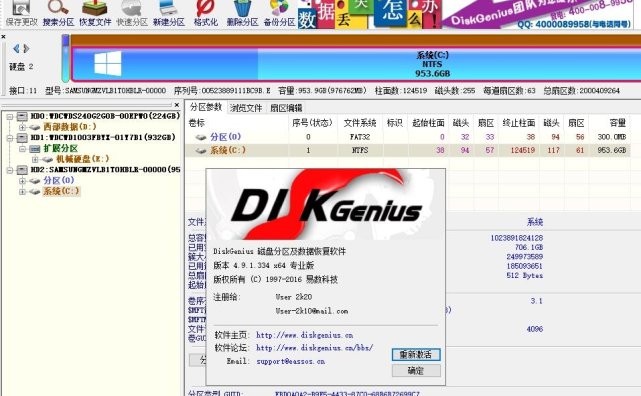Select 系统(C:) in the disk tree

click(x=61, y=191)
